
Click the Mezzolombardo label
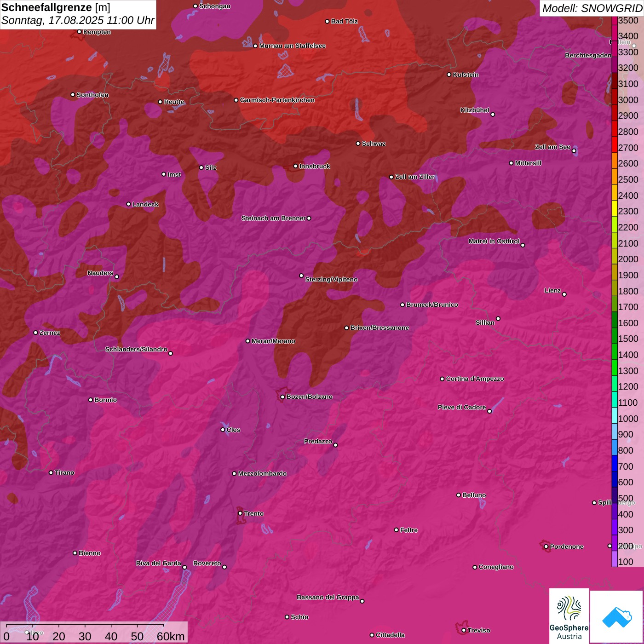[262, 473]
